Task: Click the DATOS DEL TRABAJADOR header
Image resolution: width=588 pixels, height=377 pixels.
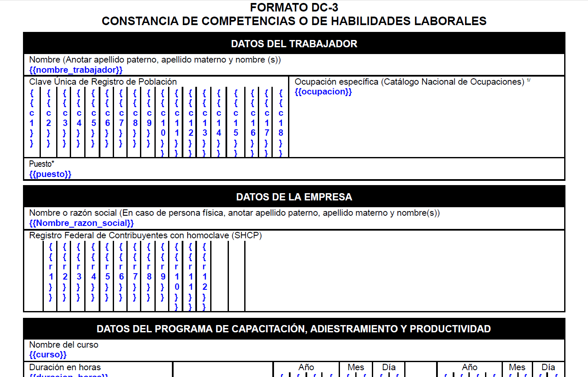Action: coord(294,44)
